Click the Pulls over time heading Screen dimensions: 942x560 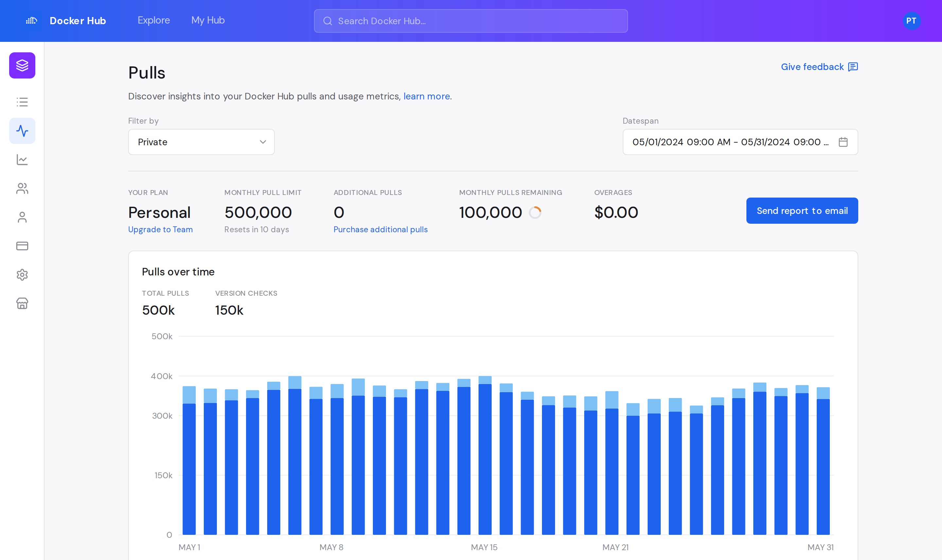click(178, 272)
